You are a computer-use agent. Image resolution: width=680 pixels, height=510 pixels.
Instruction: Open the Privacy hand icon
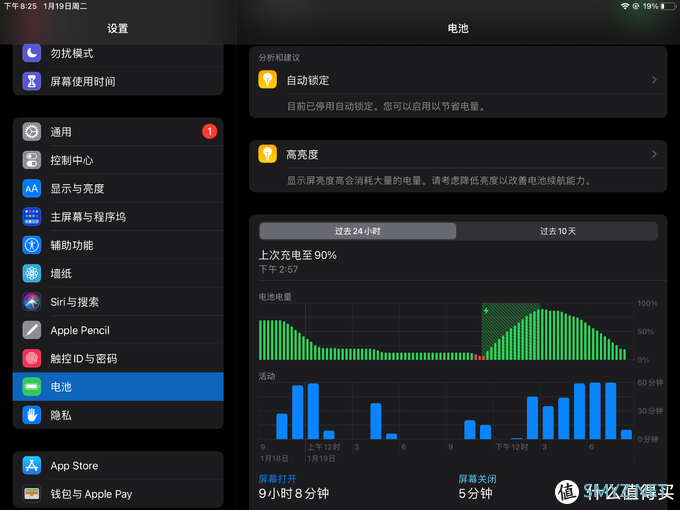[x=32, y=415]
